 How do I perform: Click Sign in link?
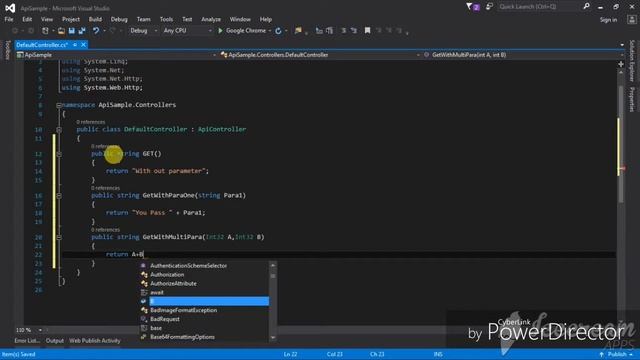(608, 20)
